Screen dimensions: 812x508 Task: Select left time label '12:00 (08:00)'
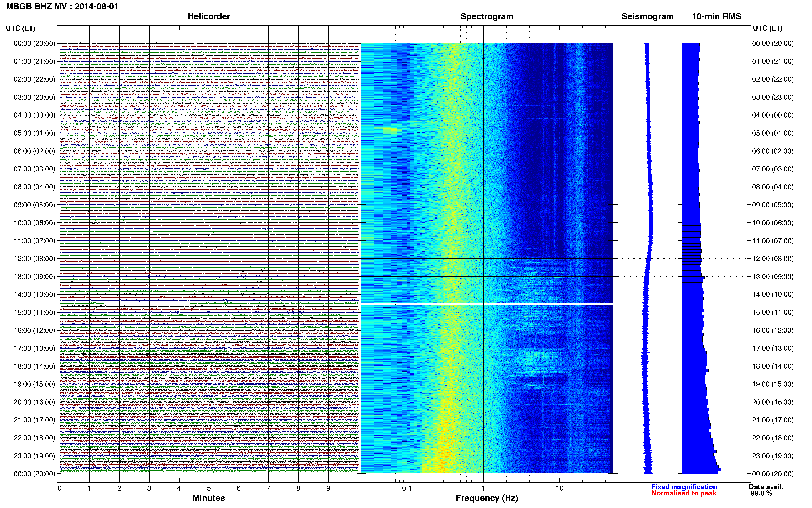[34, 259]
